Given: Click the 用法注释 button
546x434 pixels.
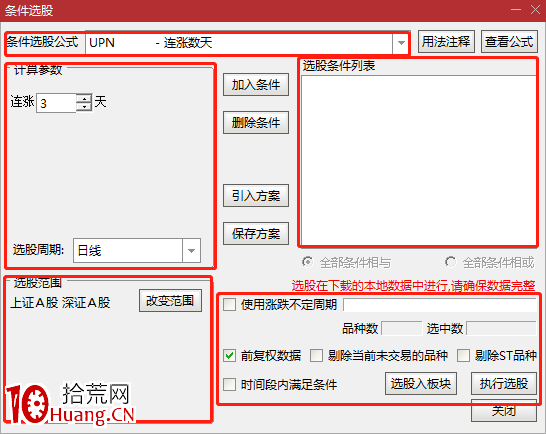Looking at the screenshot, I should click(x=446, y=42).
